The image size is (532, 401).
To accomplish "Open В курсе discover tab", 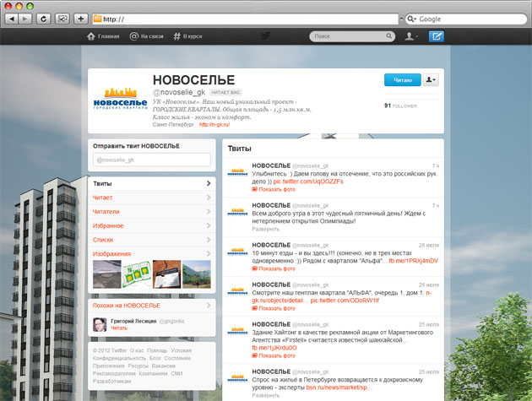I will [x=187, y=36].
